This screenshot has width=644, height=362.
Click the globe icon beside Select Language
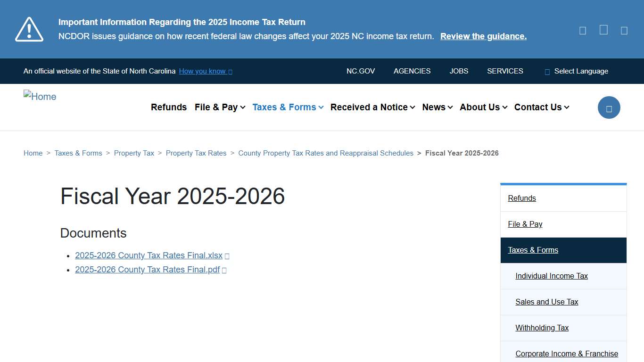pyautogui.click(x=546, y=71)
